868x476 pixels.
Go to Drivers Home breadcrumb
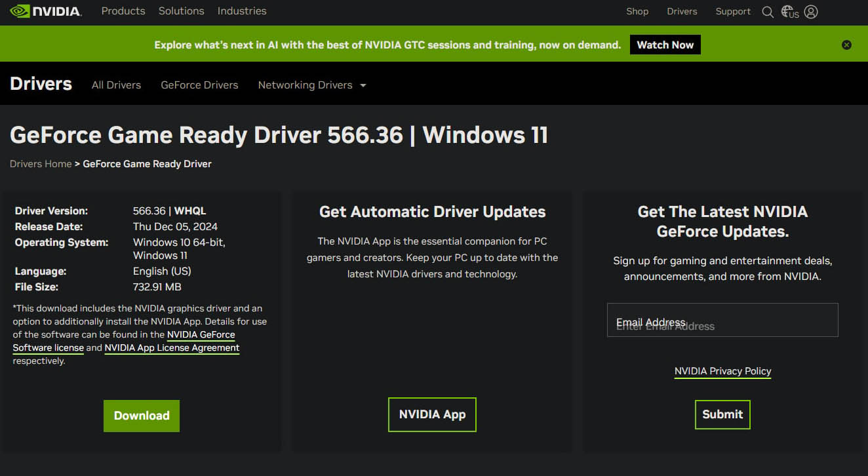41,164
